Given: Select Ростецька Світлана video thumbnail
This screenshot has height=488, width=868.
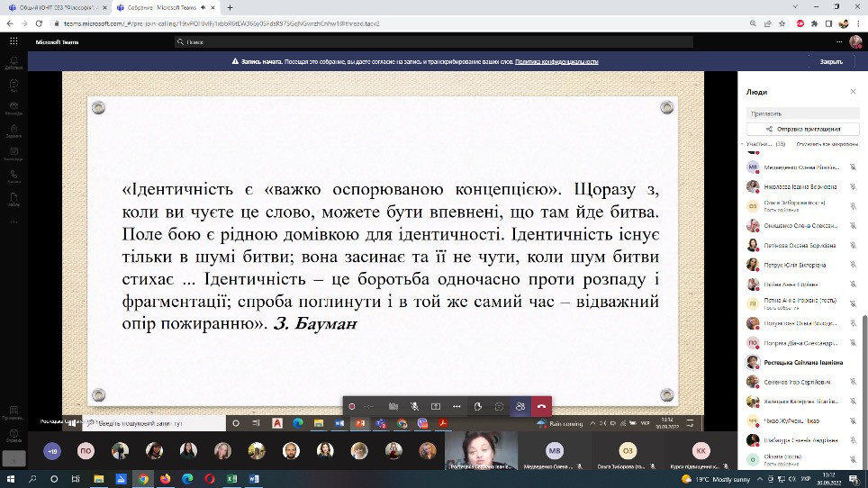Looking at the screenshot, I should [481, 451].
